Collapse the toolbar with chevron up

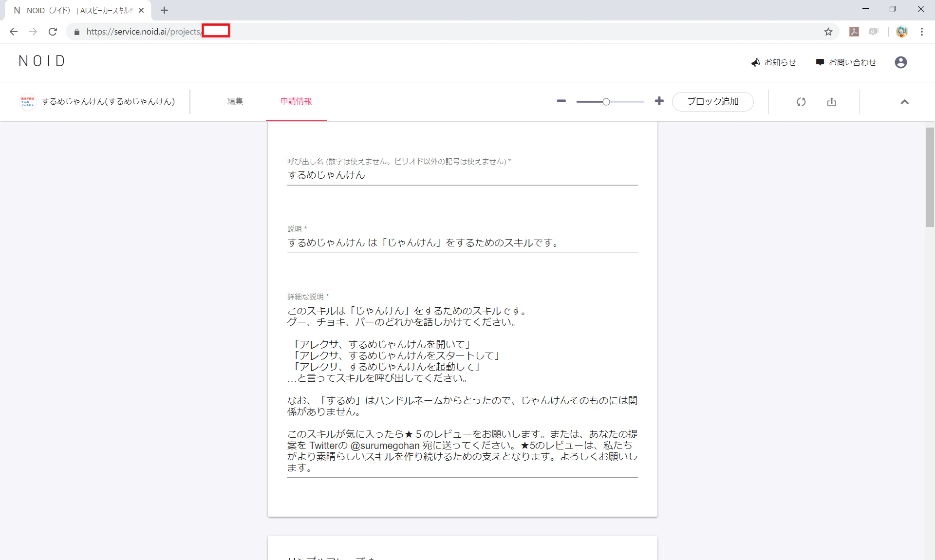(904, 102)
